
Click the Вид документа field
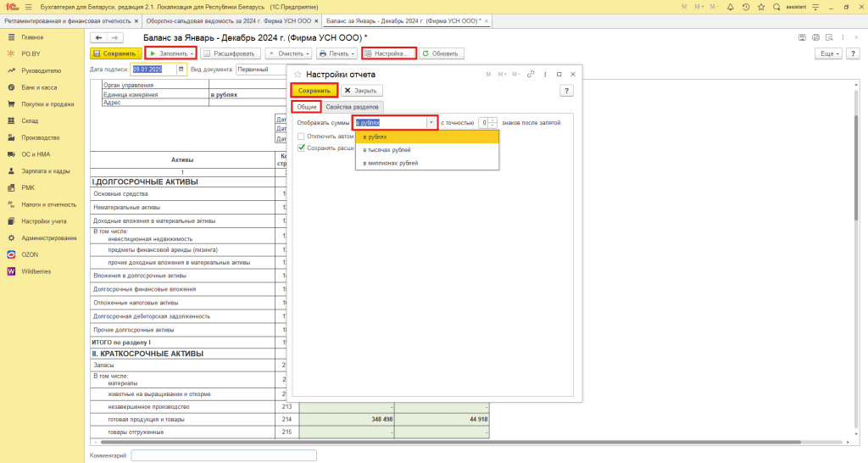(260, 70)
